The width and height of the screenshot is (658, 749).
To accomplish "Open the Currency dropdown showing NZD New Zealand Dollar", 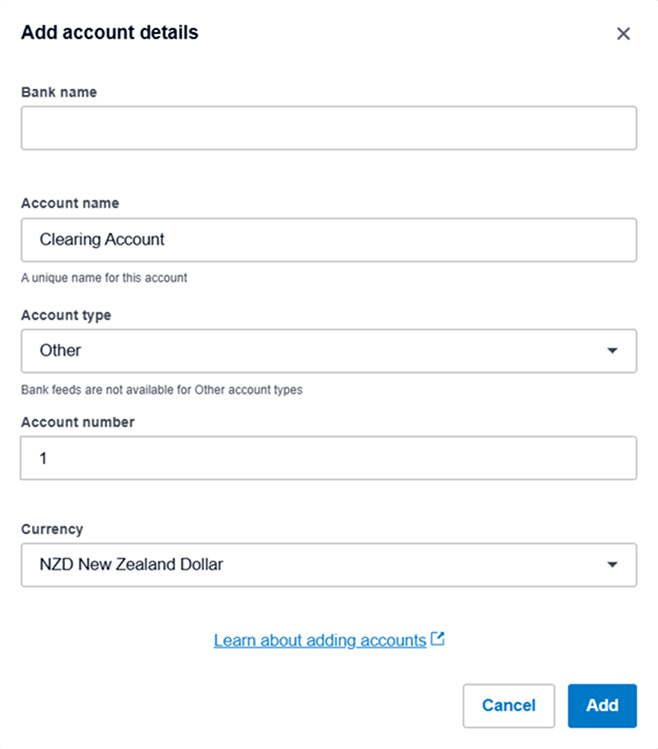I will pyautogui.click(x=329, y=565).
